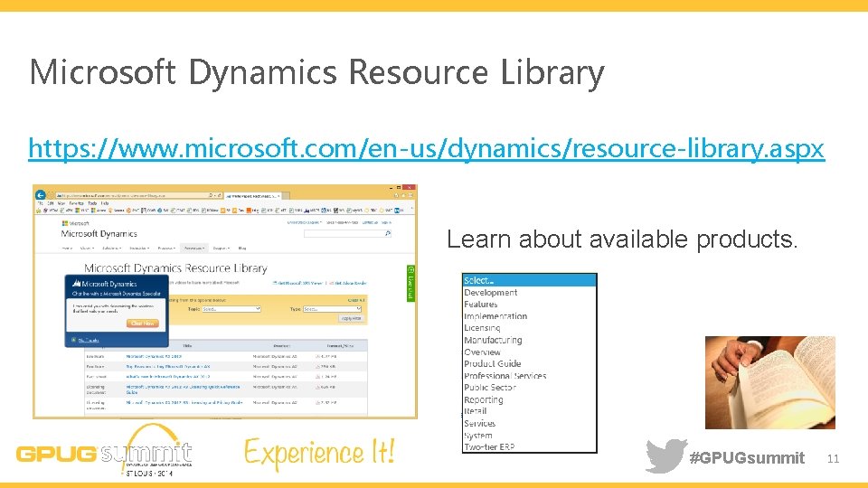Click the Microsoft Dynamics chat popup logo
Image resolution: width=868 pixels, height=488 pixels.
tap(105, 284)
